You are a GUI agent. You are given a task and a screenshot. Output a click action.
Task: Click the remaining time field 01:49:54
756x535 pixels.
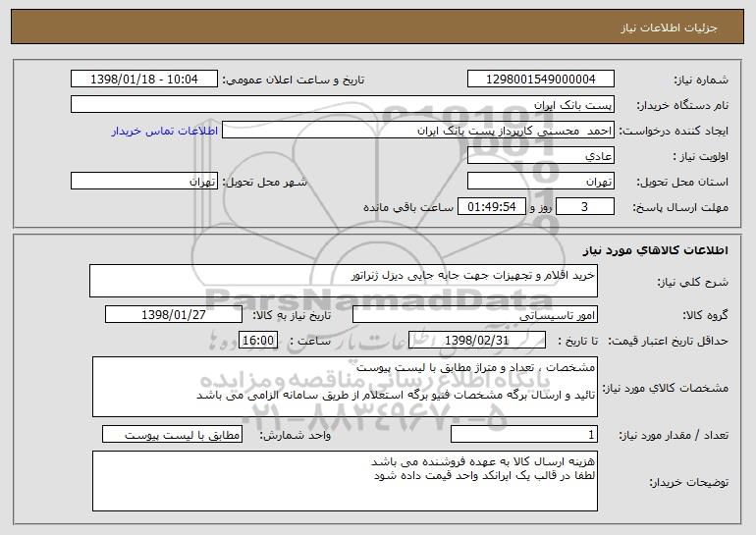491,206
